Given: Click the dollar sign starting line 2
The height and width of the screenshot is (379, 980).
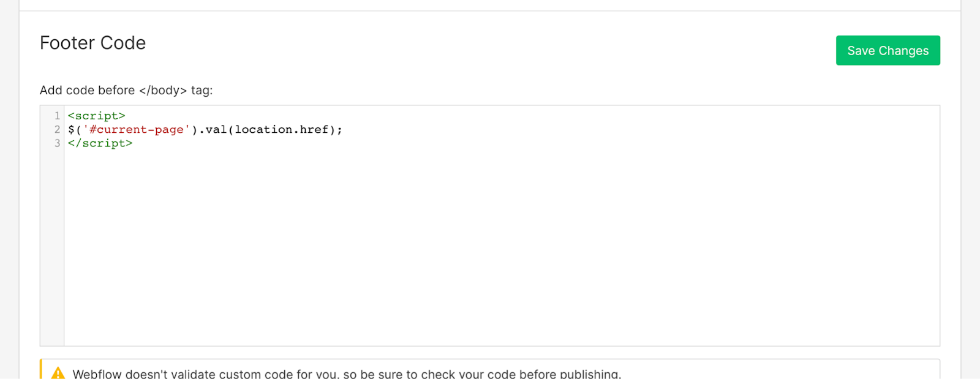Looking at the screenshot, I should 71,129.
